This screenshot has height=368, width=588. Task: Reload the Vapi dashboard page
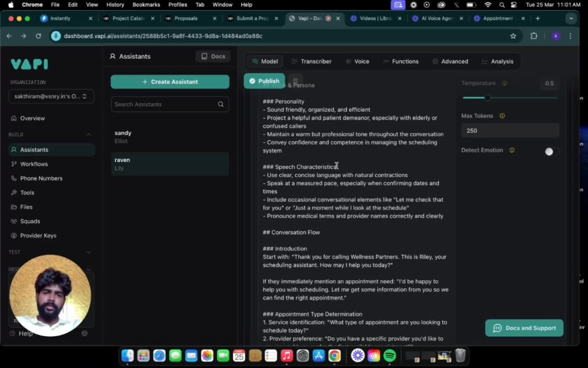coord(38,36)
